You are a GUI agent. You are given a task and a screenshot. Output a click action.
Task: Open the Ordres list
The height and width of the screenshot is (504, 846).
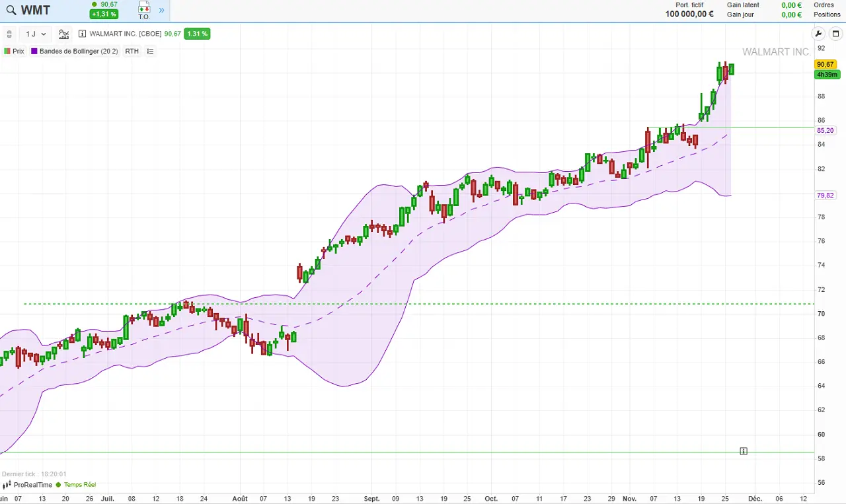click(x=824, y=5)
